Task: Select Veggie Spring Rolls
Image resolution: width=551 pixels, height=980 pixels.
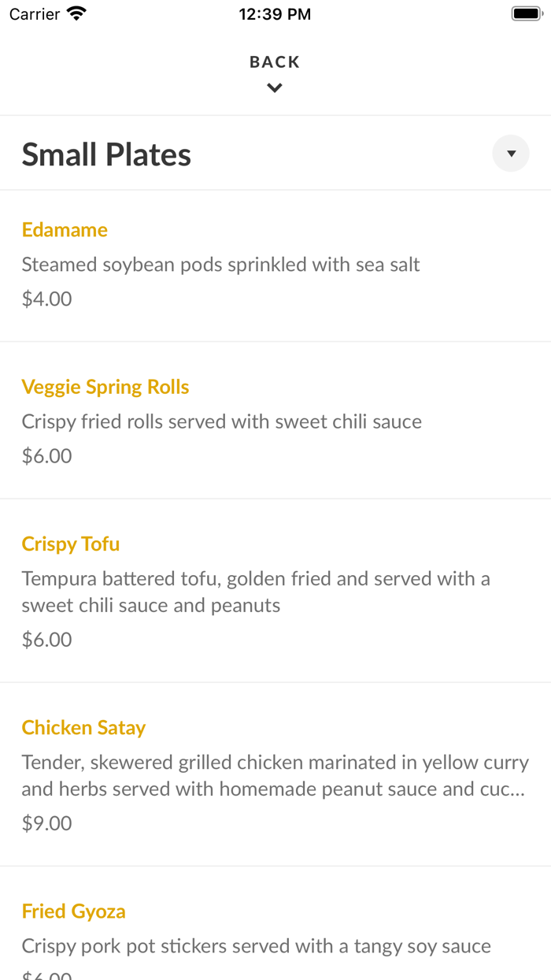Action: (x=105, y=386)
